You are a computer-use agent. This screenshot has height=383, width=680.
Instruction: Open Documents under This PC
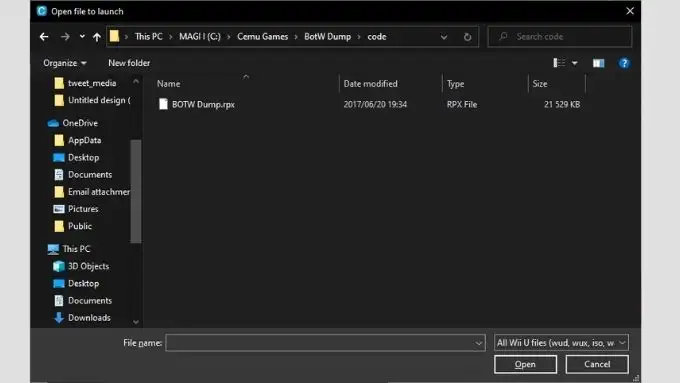(x=90, y=301)
